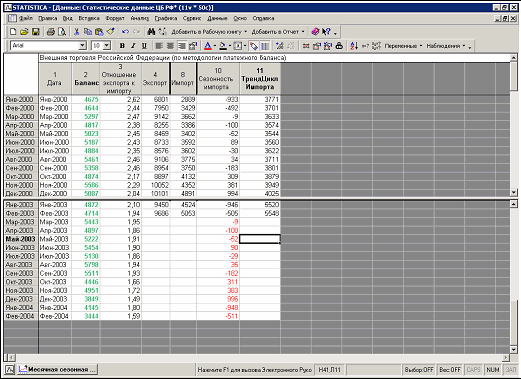The image size is (521, 379).
Task: Click the New document icon
Action: pyautogui.click(x=13, y=32)
